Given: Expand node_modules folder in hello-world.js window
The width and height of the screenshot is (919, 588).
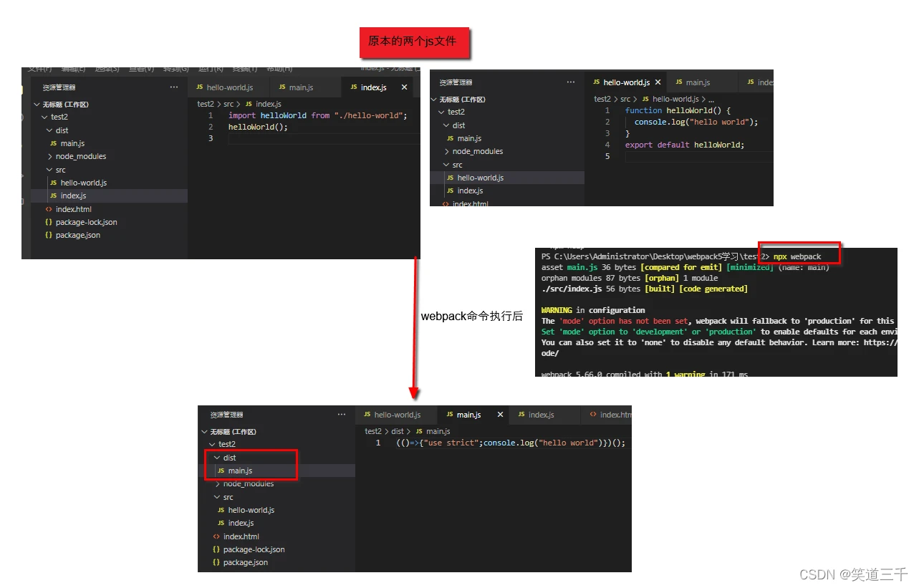Looking at the screenshot, I should [446, 151].
